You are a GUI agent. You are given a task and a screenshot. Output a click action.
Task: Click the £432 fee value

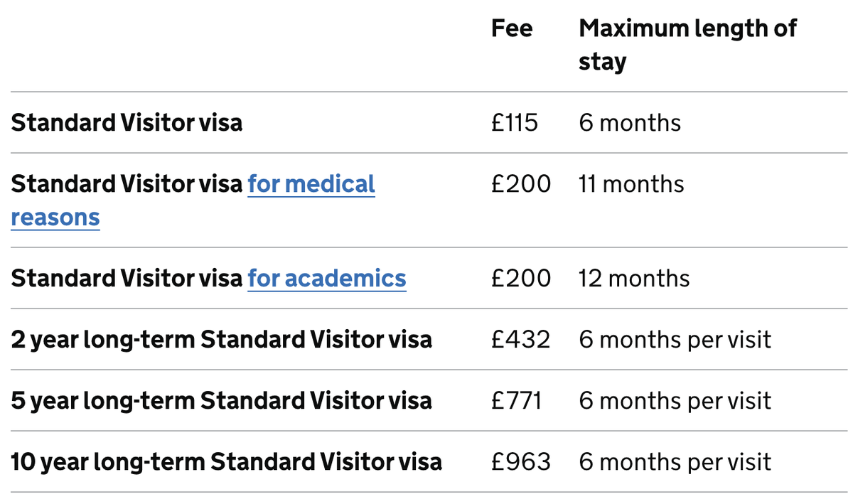(x=520, y=339)
